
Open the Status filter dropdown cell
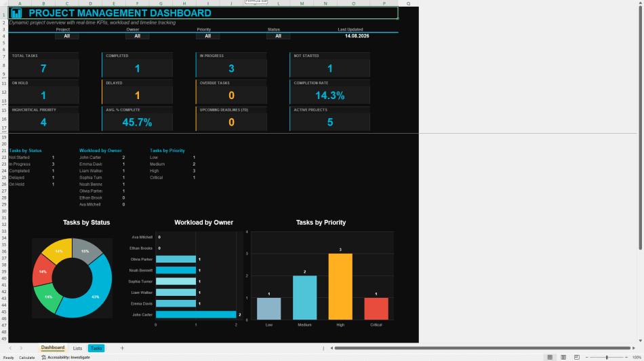(x=278, y=36)
